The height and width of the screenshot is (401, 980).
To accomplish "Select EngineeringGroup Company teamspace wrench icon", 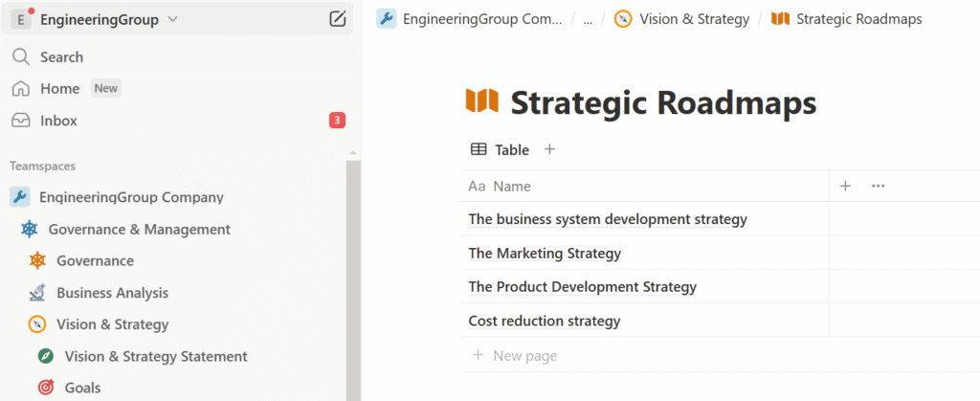I will [x=19, y=197].
